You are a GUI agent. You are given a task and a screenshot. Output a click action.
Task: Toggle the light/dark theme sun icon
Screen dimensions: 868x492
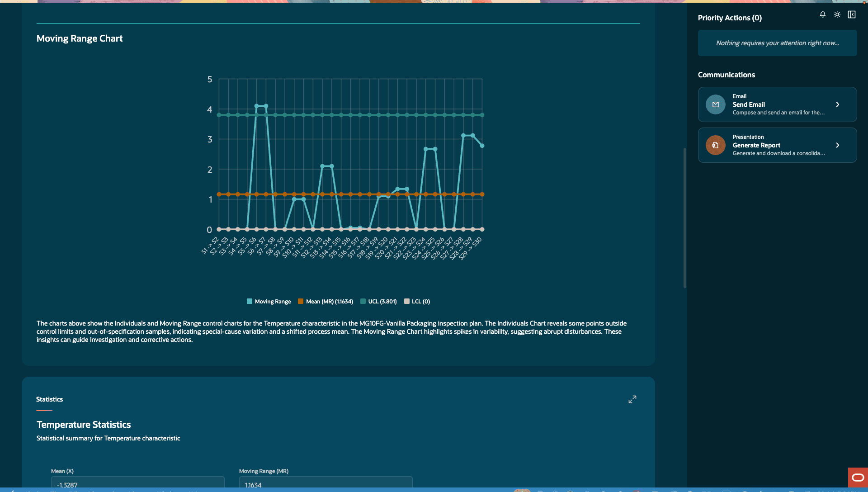coord(837,14)
